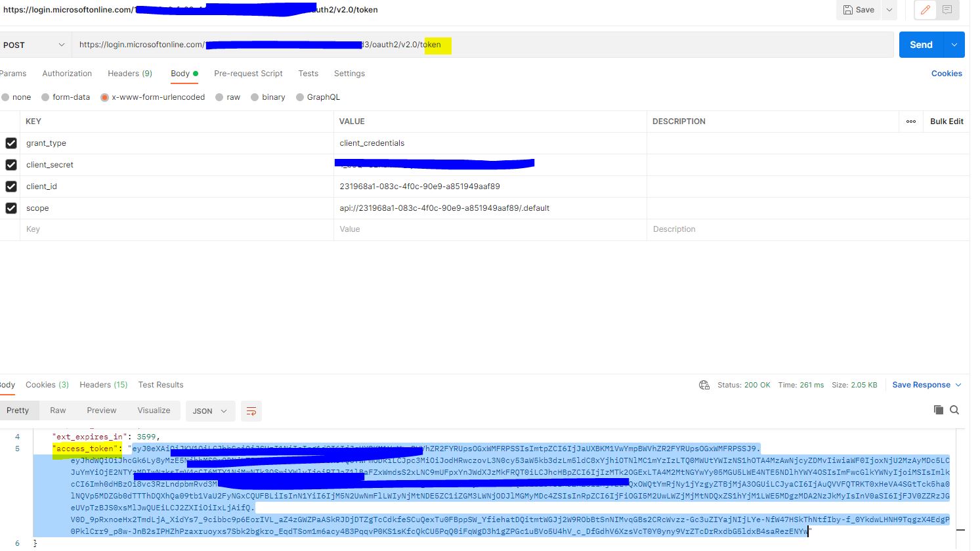Click the request URL field
Image resolution: width=980 pixels, height=551 pixels.
point(482,45)
